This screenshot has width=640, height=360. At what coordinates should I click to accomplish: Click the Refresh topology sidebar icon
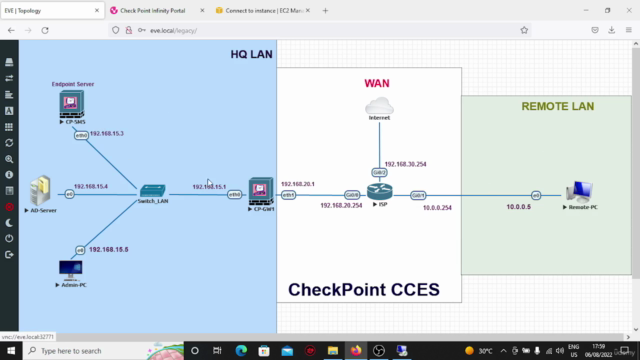tap(9, 143)
